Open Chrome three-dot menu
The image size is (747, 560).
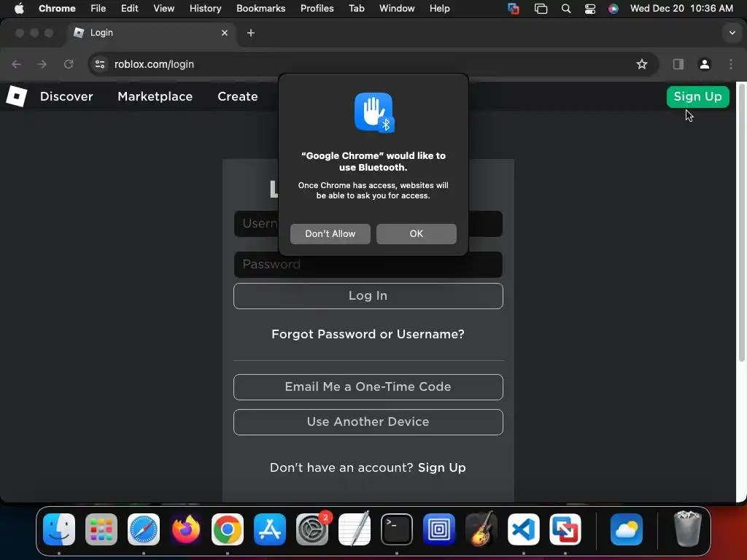(x=731, y=64)
